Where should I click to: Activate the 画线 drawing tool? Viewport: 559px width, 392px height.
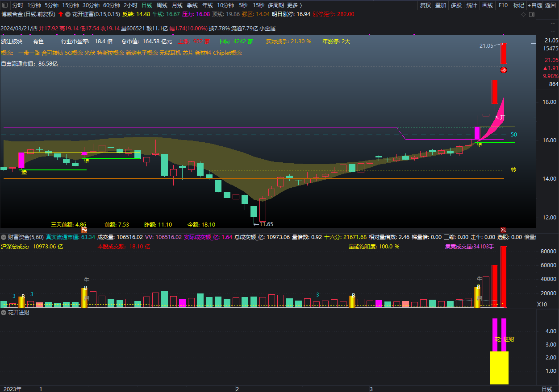[x=488, y=5]
